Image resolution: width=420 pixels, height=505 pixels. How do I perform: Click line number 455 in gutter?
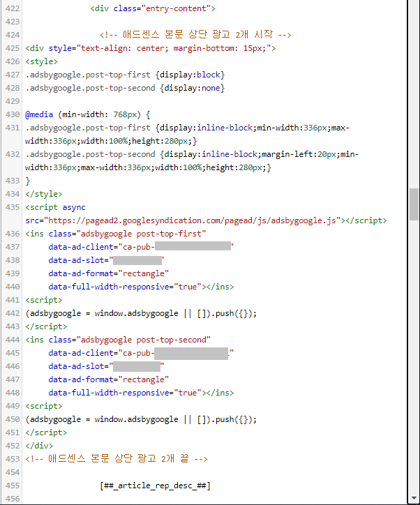[13, 485]
